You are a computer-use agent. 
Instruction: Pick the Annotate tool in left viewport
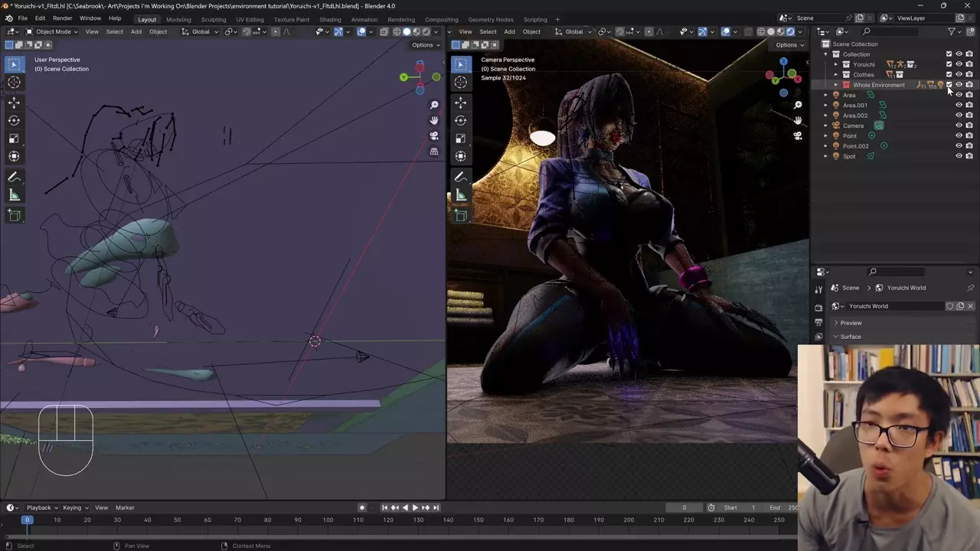(x=14, y=177)
